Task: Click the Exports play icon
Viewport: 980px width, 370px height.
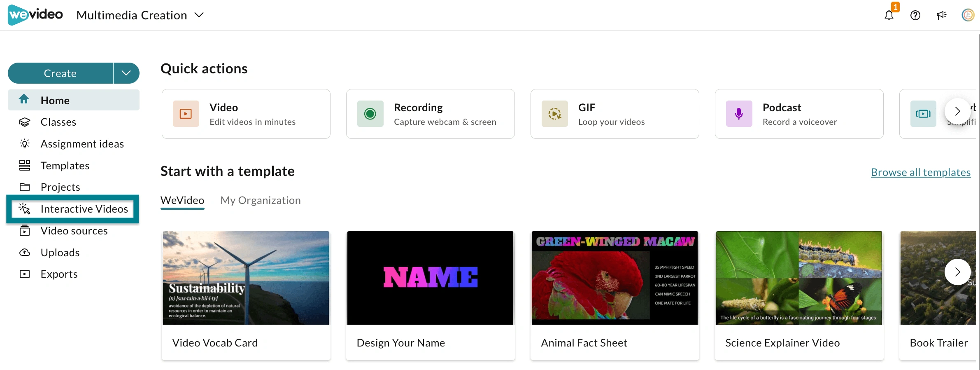Action: click(25, 274)
